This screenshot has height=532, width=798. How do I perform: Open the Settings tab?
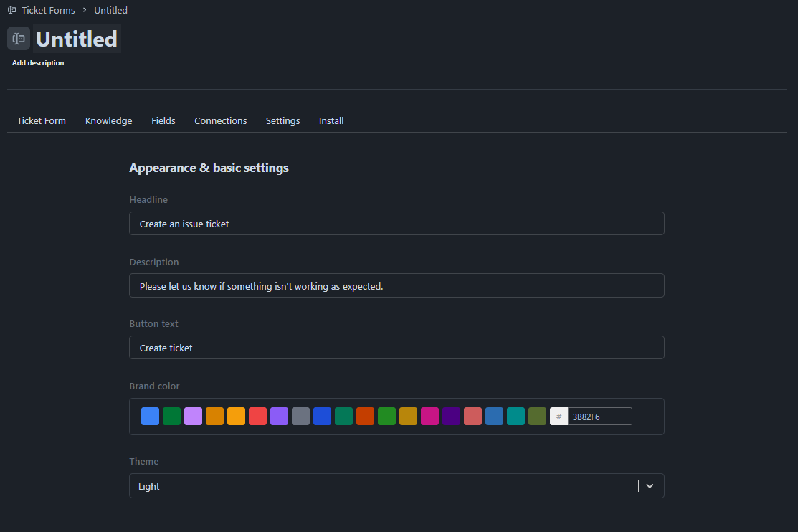282,121
